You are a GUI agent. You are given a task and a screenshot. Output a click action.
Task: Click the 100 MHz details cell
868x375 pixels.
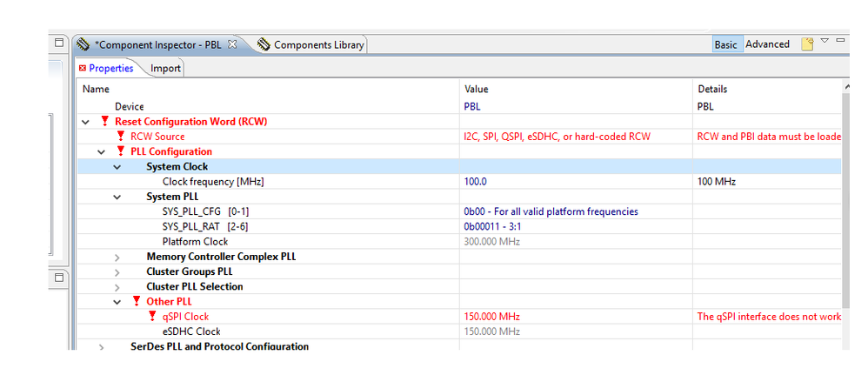click(767, 182)
